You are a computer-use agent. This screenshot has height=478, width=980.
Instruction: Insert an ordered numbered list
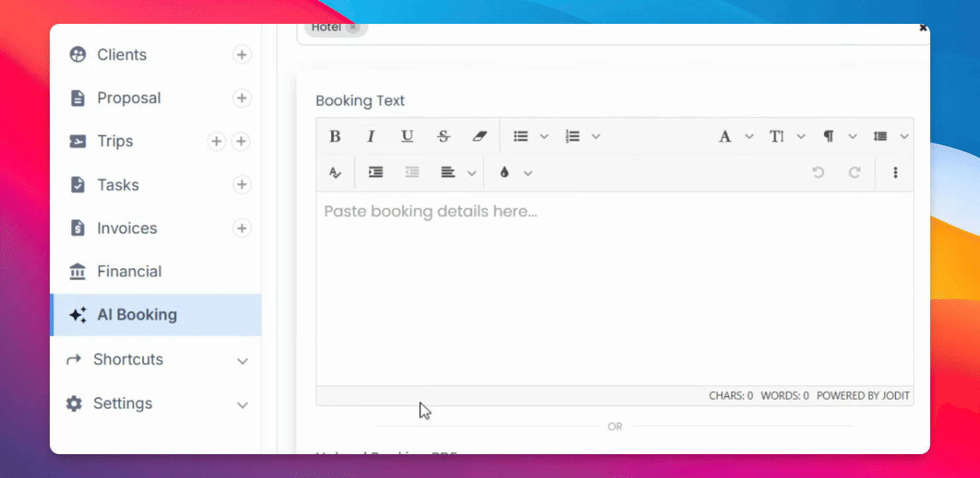tap(573, 136)
